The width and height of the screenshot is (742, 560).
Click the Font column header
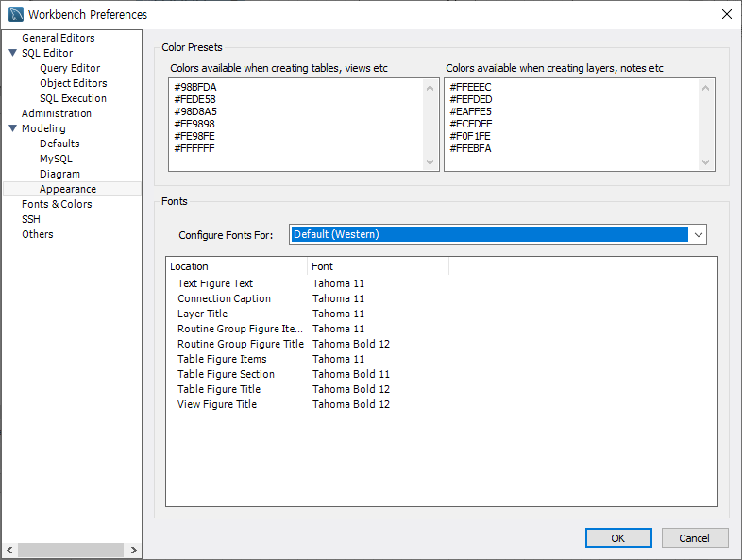378,266
